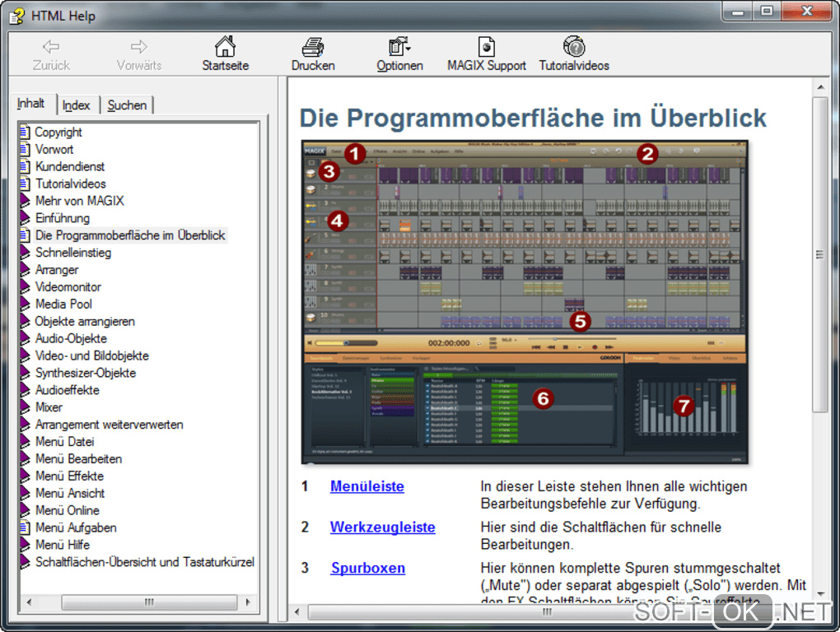840x632 pixels.
Task: Click the Mixer book icon
Action: pos(25,407)
